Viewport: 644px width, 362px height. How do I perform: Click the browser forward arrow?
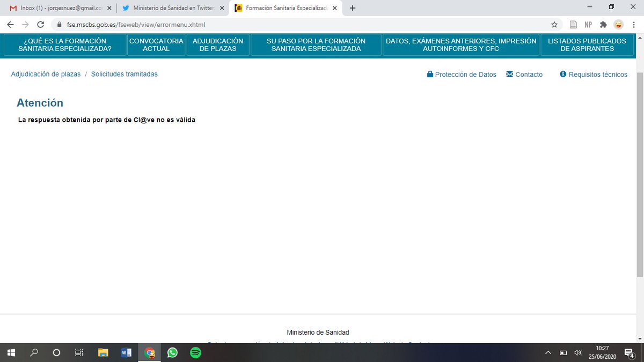coord(25,25)
